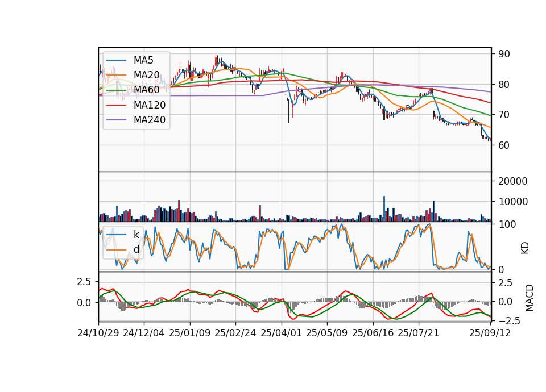The image size is (546, 392).
Task: Click the price axis value 60
Action: pos(504,145)
